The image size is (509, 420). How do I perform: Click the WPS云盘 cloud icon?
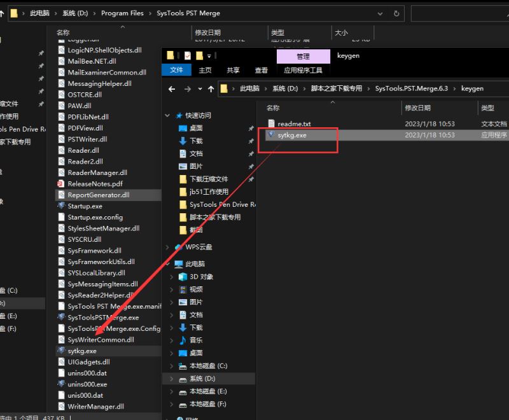pos(179,248)
